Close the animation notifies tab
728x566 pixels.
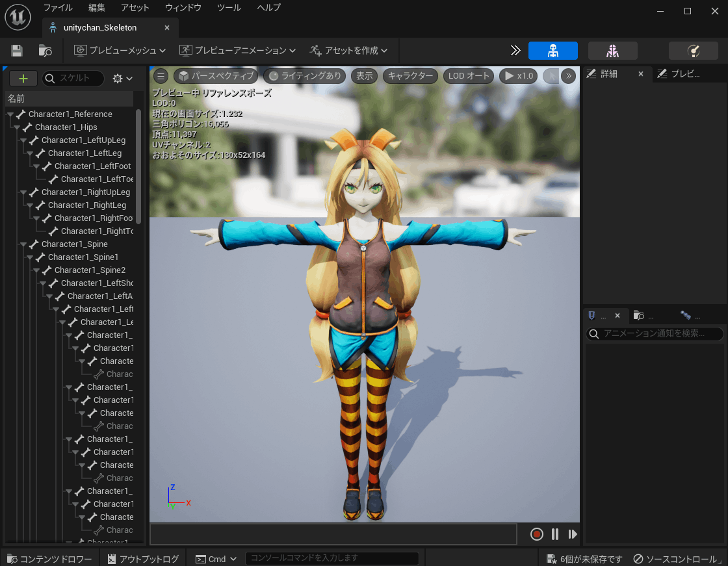(617, 316)
